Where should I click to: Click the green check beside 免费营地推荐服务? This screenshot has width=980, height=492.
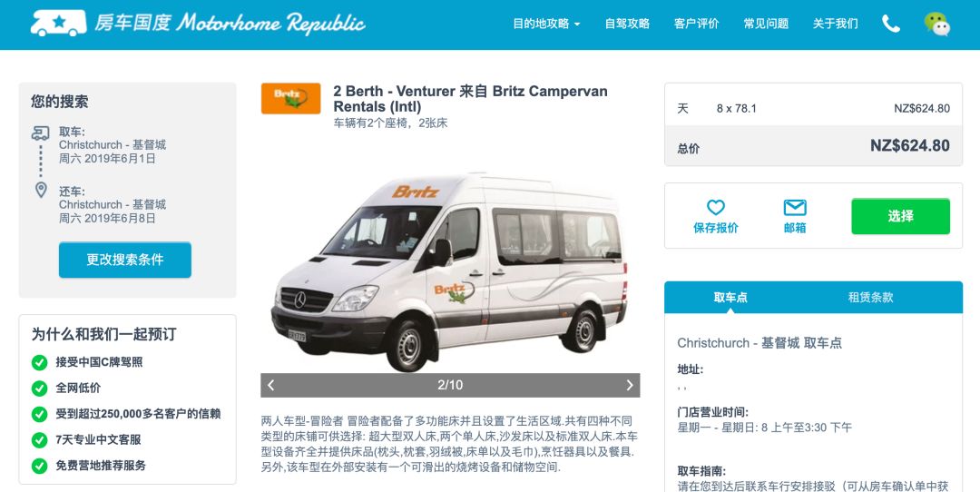(x=39, y=466)
